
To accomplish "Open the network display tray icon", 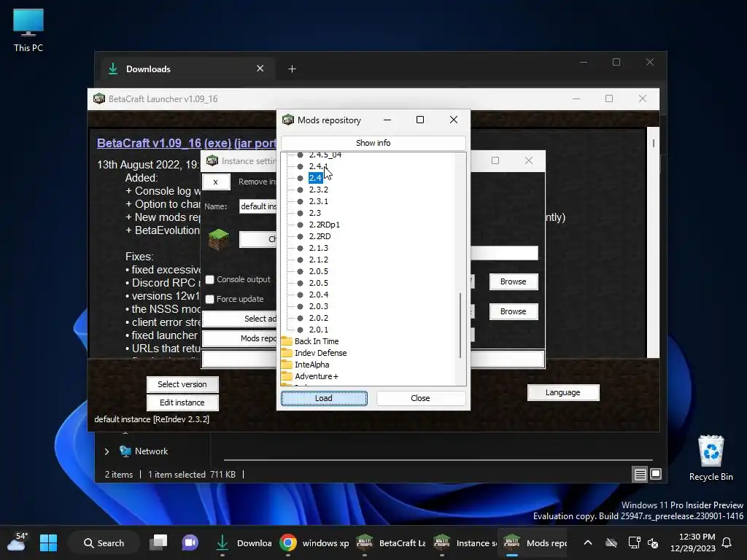I will pos(634,542).
